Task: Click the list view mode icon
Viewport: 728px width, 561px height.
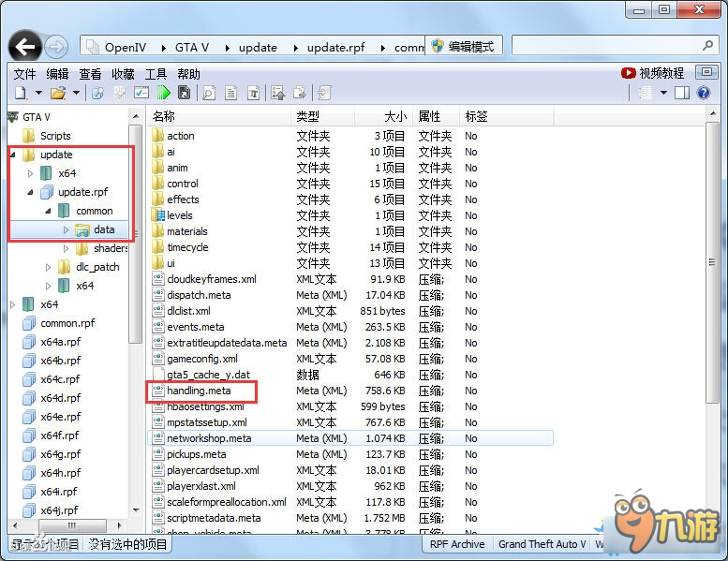Action: pos(645,94)
